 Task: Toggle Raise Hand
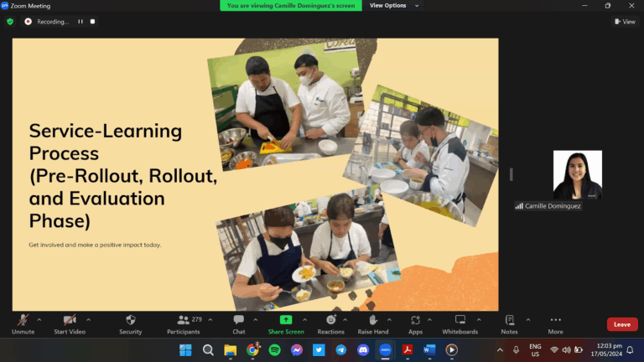(372, 323)
